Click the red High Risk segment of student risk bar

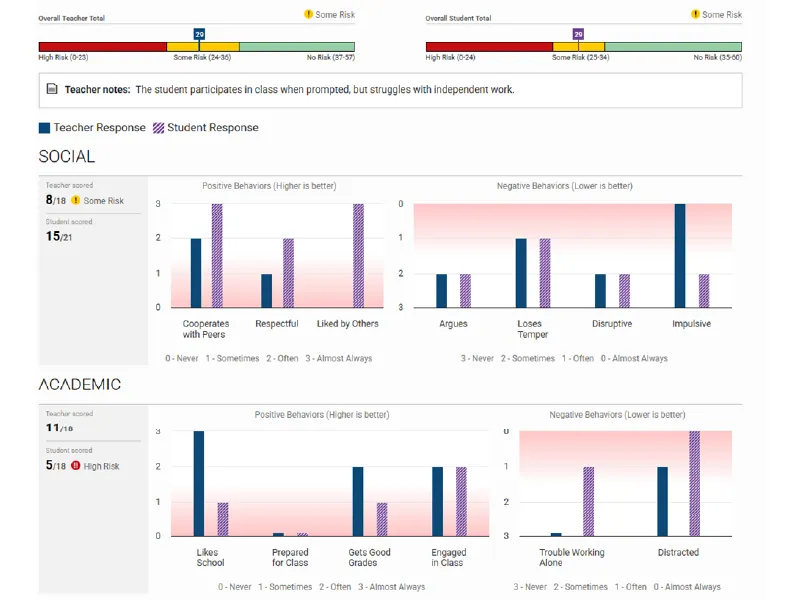click(x=489, y=47)
